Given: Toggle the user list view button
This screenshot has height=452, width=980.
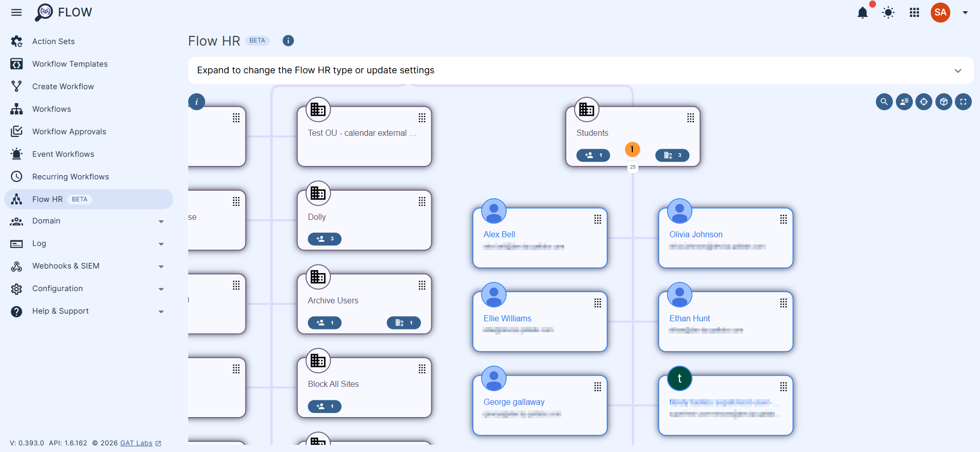Looking at the screenshot, I should pyautogui.click(x=904, y=102).
